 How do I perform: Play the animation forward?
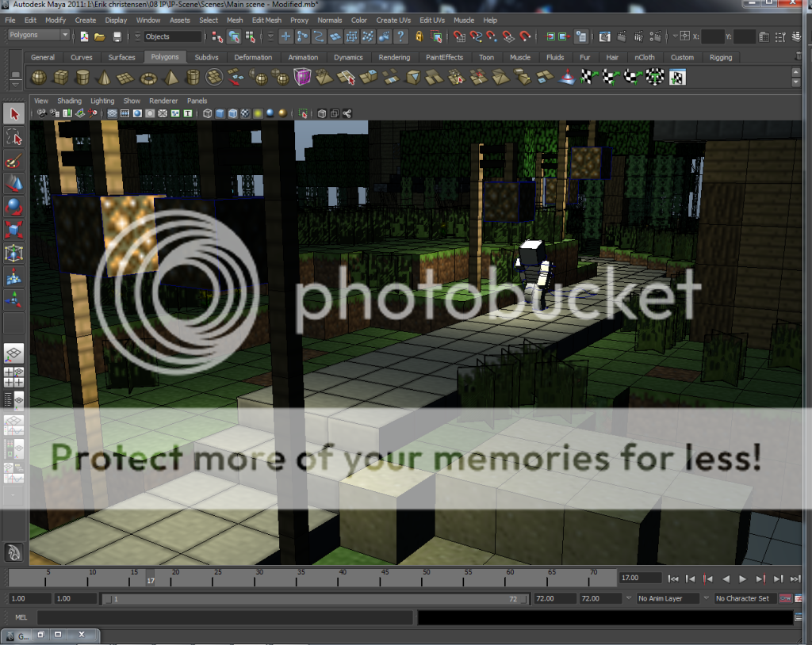(x=742, y=578)
